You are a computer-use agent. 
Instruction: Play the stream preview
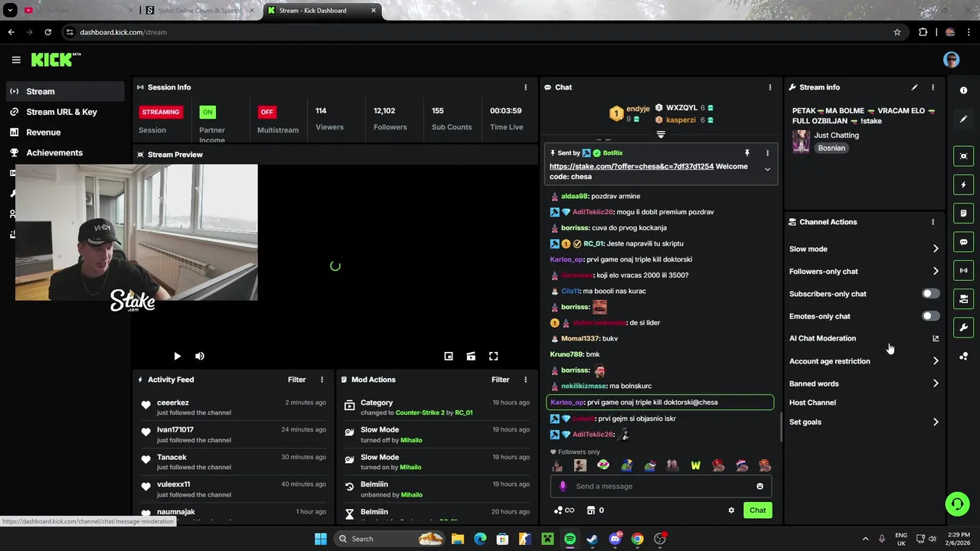pos(177,356)
